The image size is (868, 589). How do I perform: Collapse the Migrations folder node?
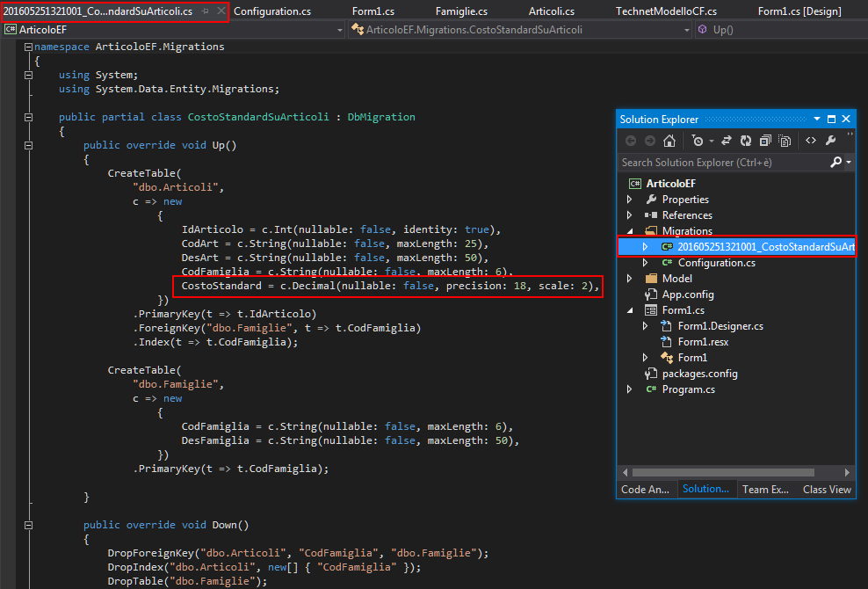tap(630, 231)
